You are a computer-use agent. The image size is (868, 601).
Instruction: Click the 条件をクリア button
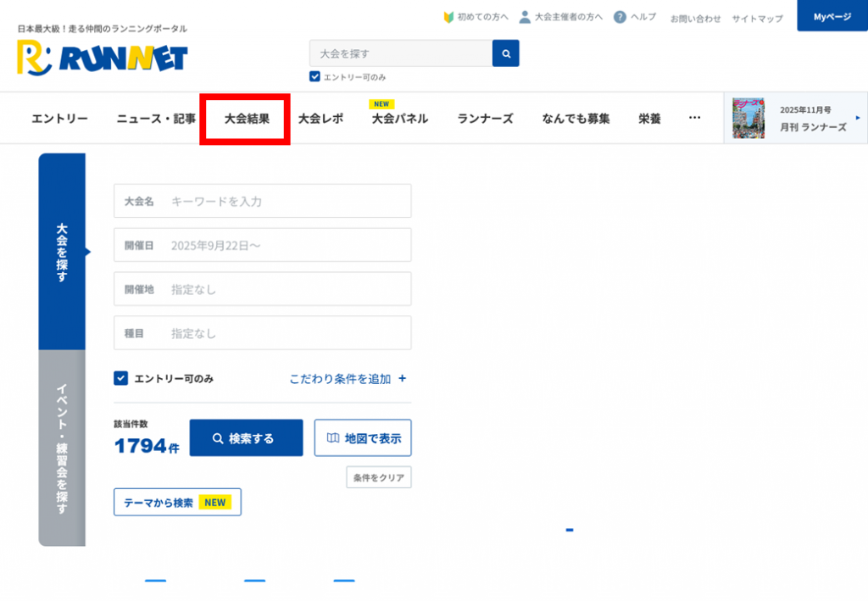click(379, 477)
